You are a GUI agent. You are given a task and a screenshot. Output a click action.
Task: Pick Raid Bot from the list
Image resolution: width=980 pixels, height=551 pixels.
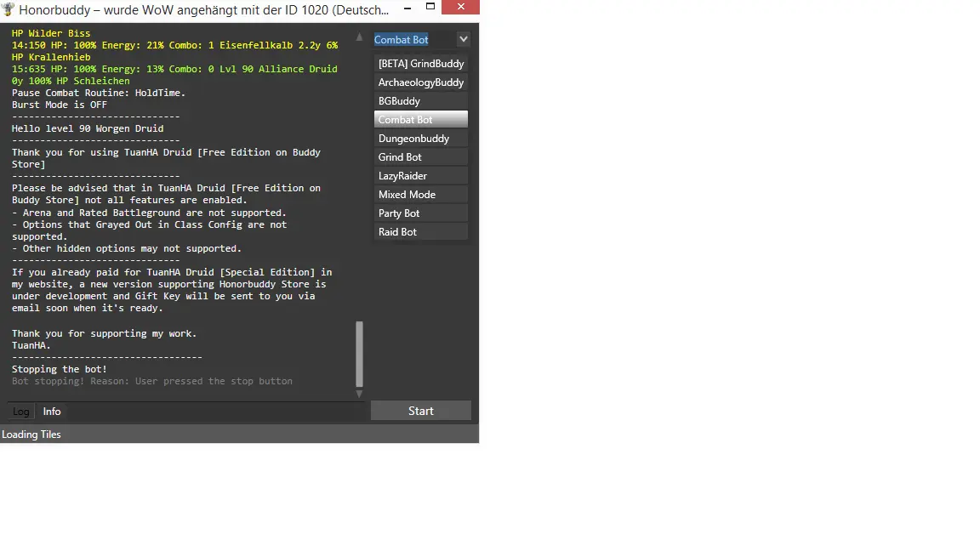pos(420,232)
